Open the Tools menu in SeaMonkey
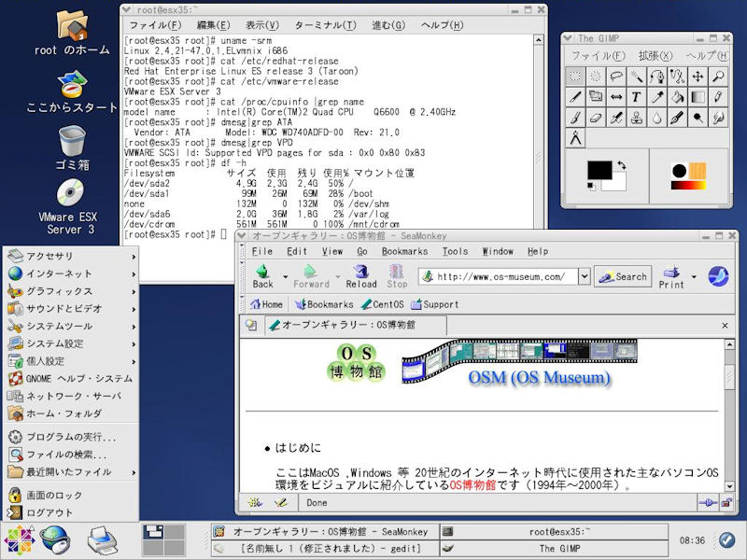 pos(455,251)
